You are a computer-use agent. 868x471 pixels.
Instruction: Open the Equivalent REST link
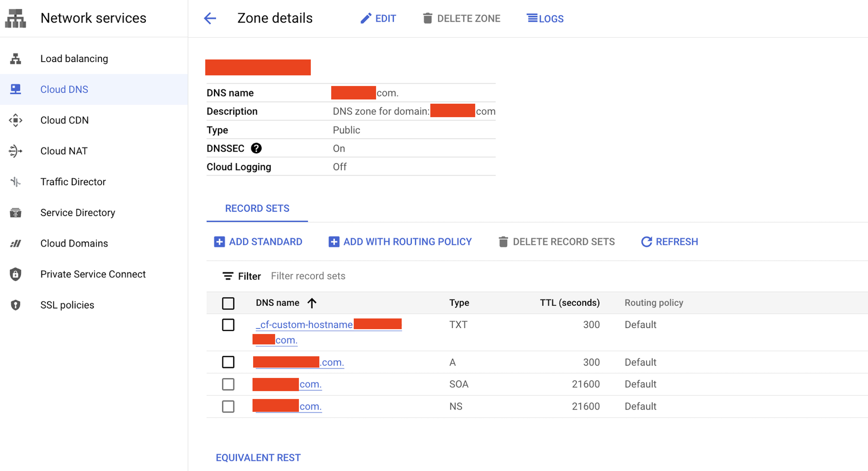point(258,458)
